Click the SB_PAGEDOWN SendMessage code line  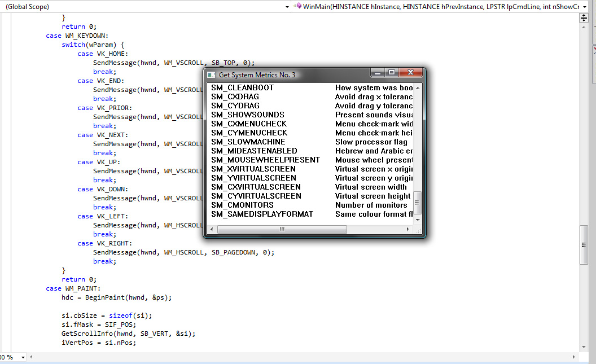(183, 252)
